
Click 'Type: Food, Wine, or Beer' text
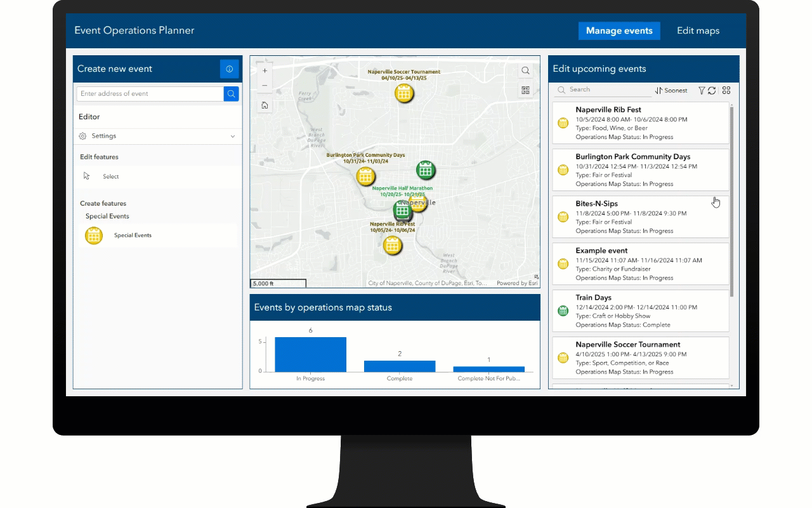pos(612,128)
